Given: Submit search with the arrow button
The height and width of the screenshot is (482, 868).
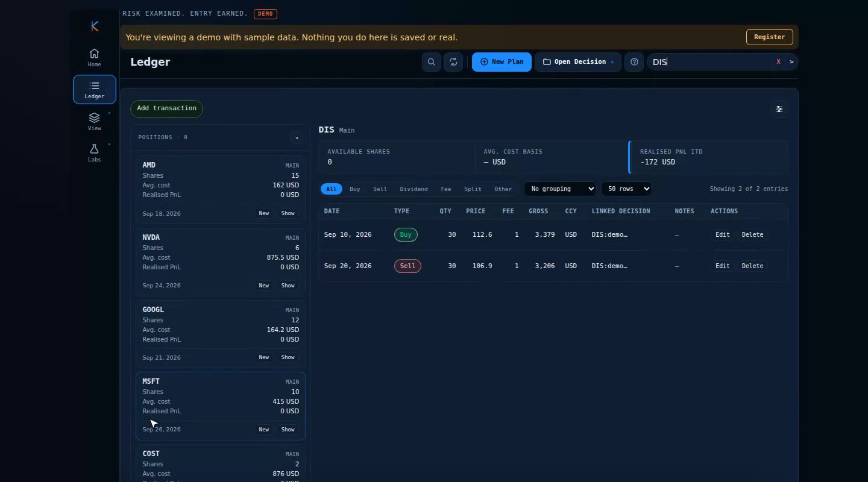Looking at the screenshot, I should pyautogui.click(x=791, y=62).
